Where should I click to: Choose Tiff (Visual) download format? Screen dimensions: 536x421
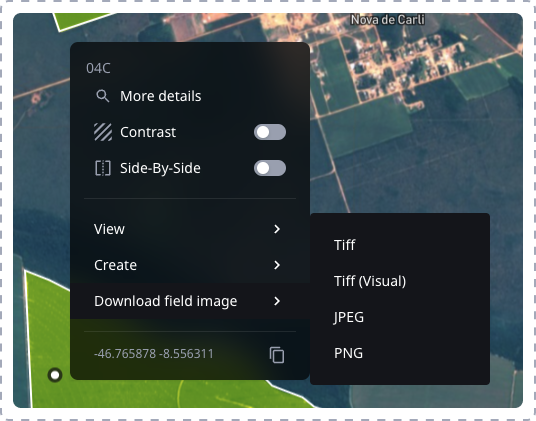[x=400, y=281]
